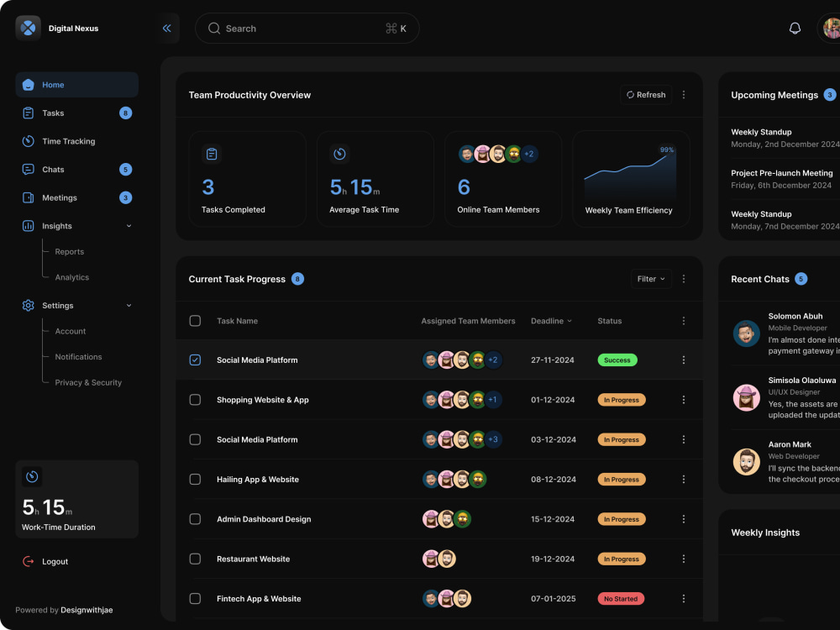Check the Admin Dashboard Design row
840x630 pixels.
coord(195,519)
